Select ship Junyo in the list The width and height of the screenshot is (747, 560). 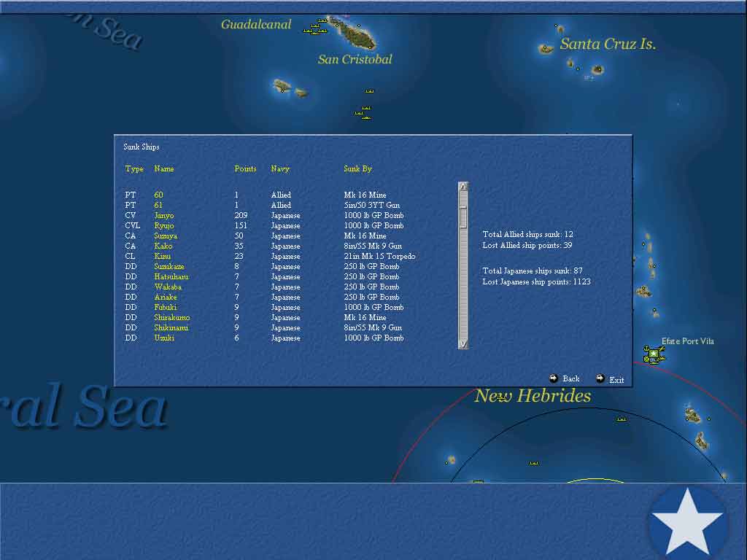pos(164,215)
